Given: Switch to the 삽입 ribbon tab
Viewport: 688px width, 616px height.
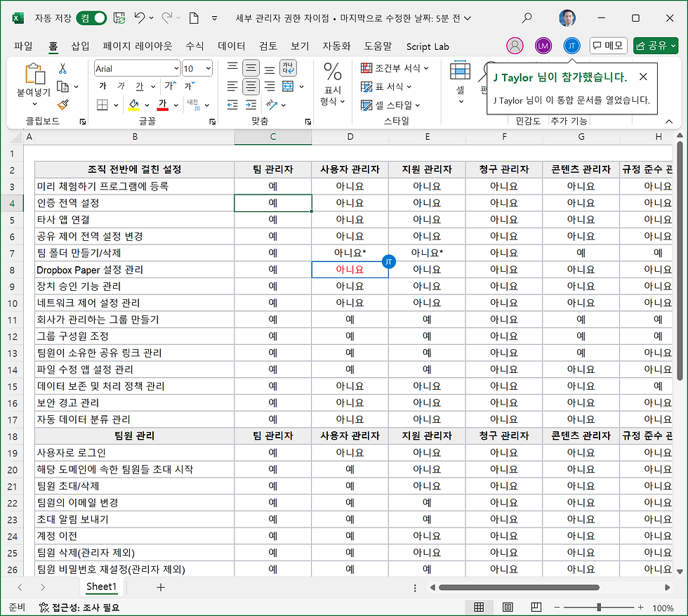Looking at the screenshot, I should click(x=80, y=46).
